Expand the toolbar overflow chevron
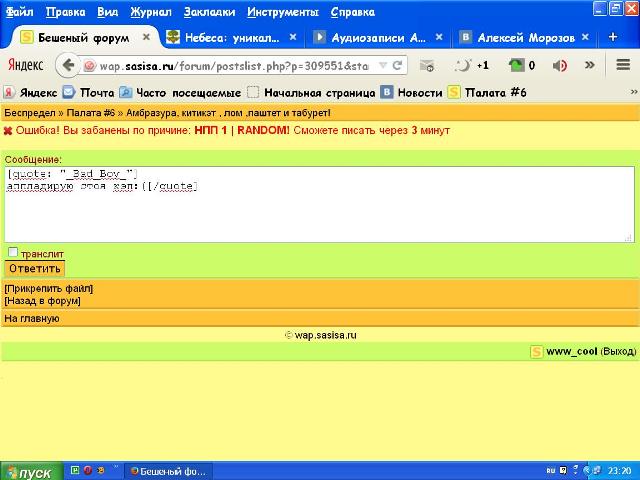This screenshot has height=480, width=640. tap(590, 65)
